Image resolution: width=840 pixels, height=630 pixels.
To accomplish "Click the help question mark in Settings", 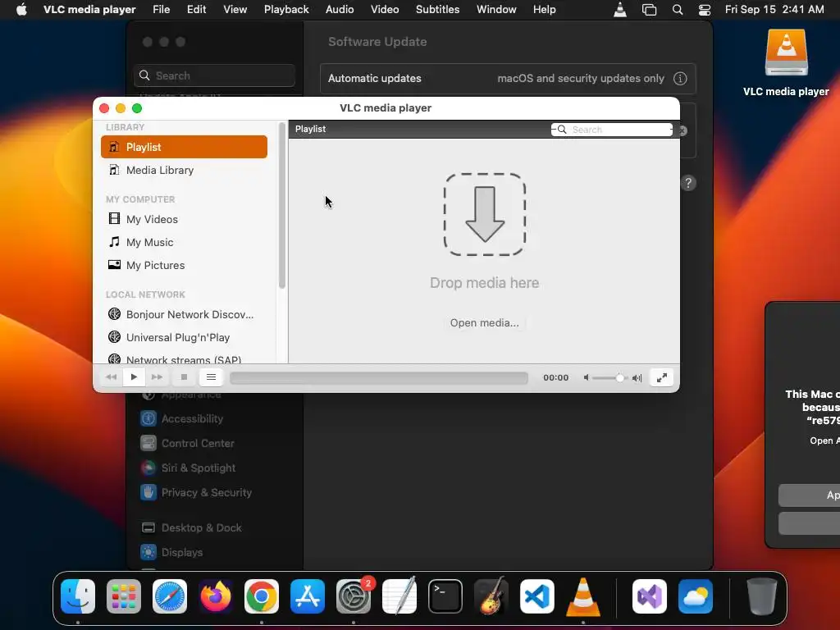I will 688,183.
